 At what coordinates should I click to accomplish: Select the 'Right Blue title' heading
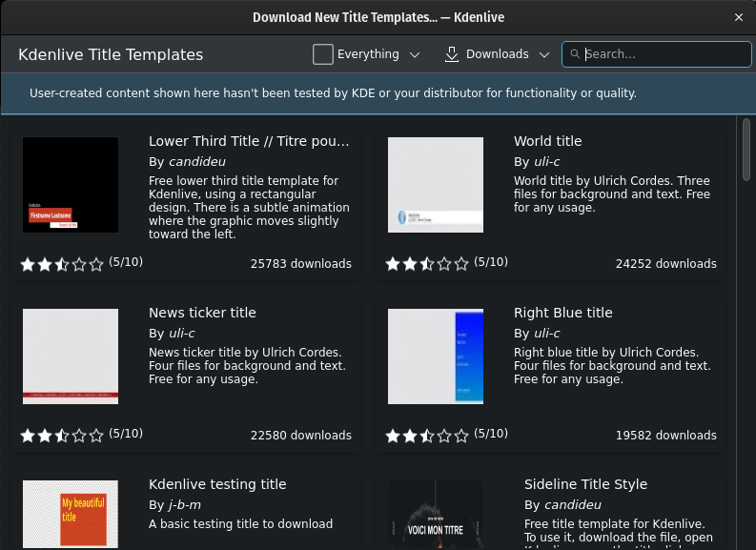point(563,313)
